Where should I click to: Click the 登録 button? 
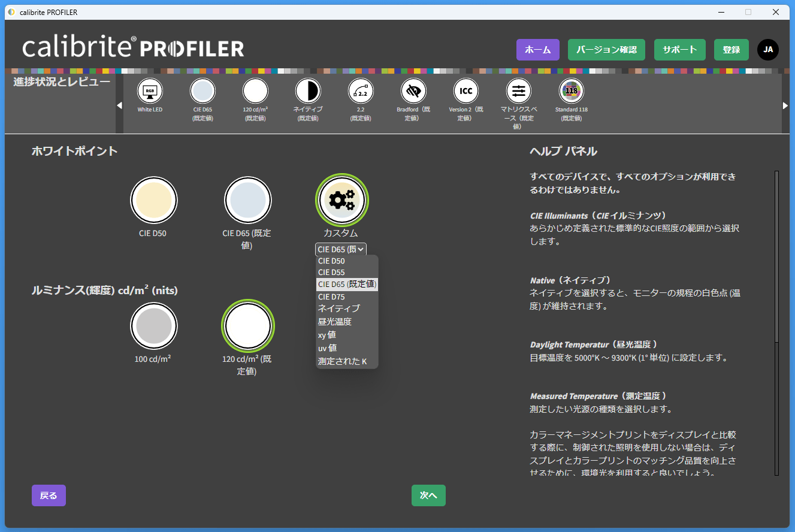pos(731,50)
